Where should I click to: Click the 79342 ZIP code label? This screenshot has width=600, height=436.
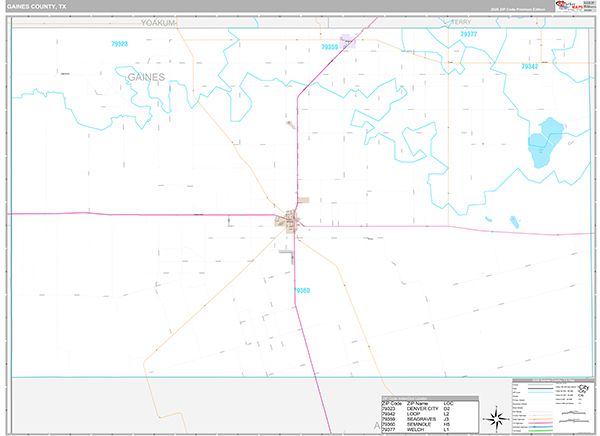click(x=530, y=65)
